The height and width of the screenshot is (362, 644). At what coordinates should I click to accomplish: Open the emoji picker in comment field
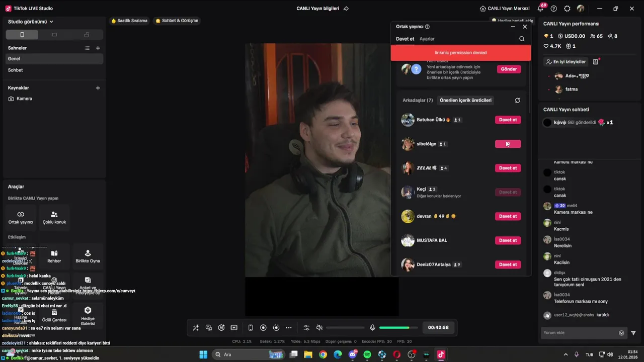point(621,333)
